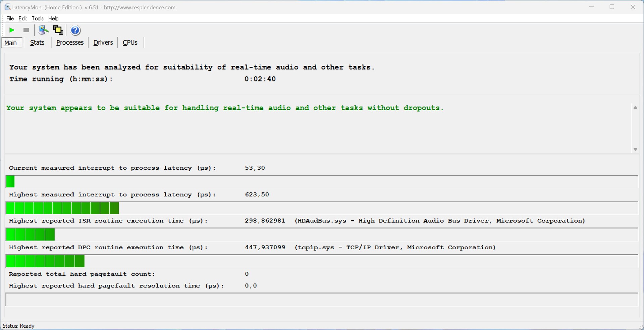
Task: Open the Help menu
Action: pyautogui.click(x=53, y=18)
